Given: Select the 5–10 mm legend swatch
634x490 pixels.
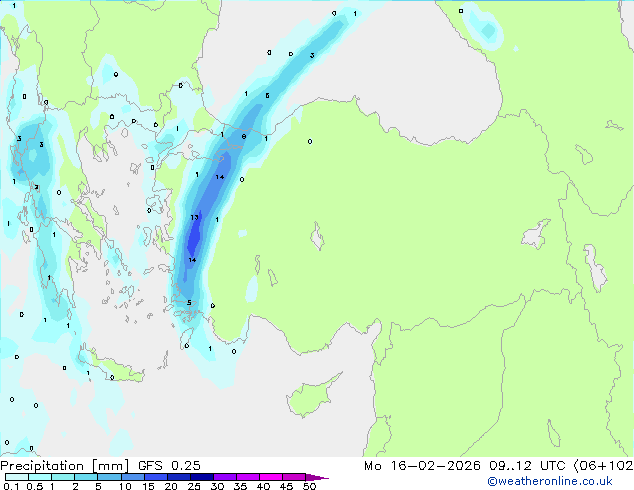Looking at the screenshot, I should (109, 477).
